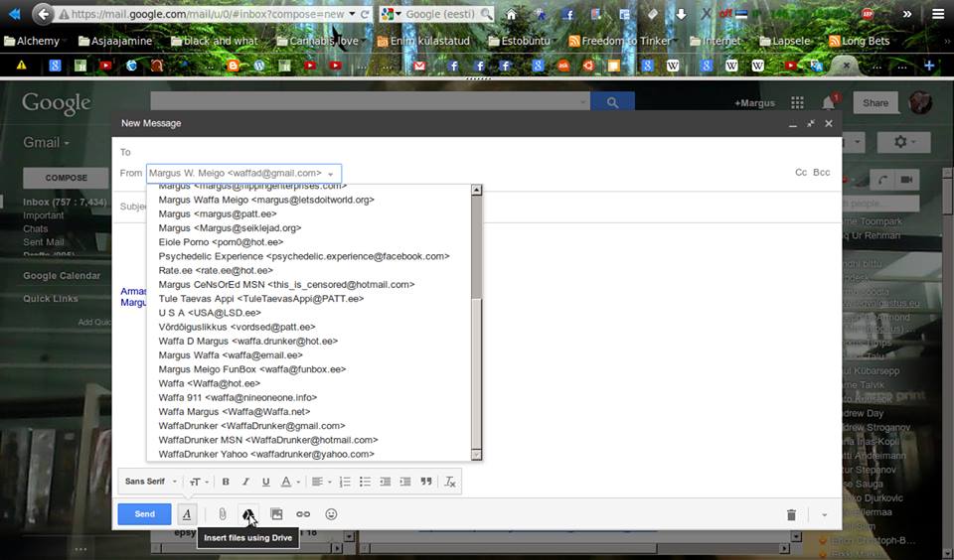Toggle underline formatting in compose toolbar
The width and height of the screenshot is (954, 560).
point(266,482)
